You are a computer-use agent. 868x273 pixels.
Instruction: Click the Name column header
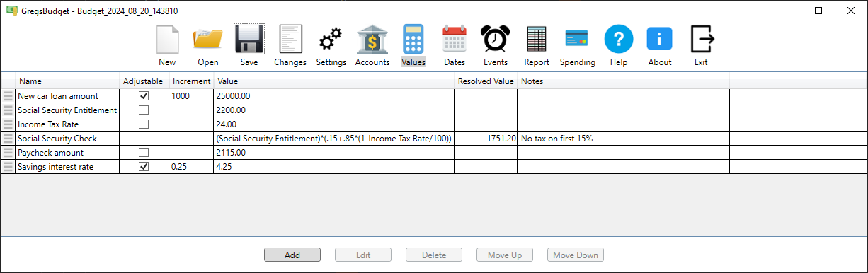[x=67, y=81]
